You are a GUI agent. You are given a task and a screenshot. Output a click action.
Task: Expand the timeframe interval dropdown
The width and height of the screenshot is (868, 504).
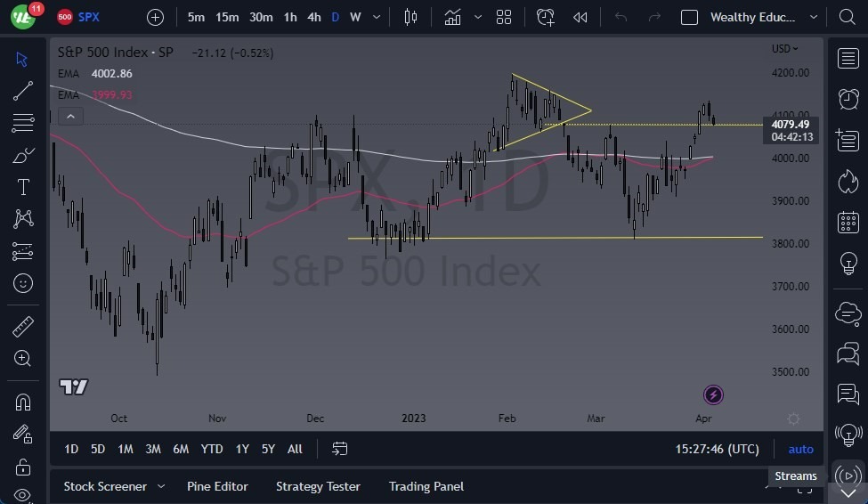click(x=377, y=17)
